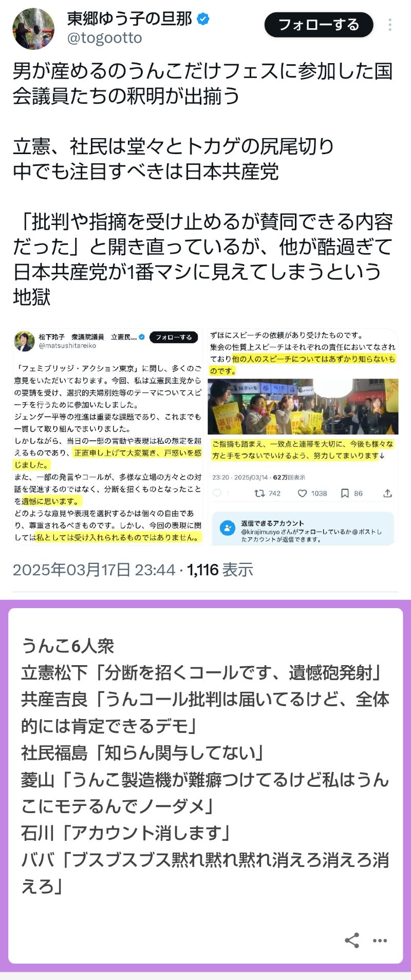
Task: Open the profile avatar of 東郷ゆう子の旦那
Action: click(33, 28)
